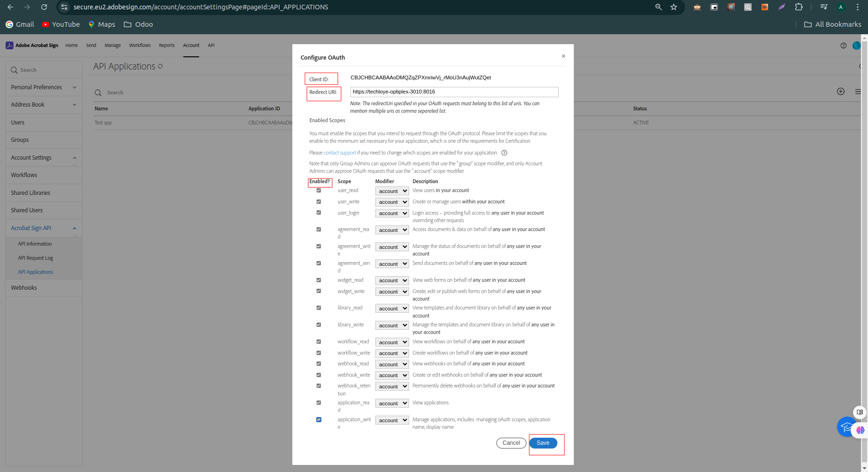Click the add application plus icon
868x472 pixels.
tap(841, 92)
